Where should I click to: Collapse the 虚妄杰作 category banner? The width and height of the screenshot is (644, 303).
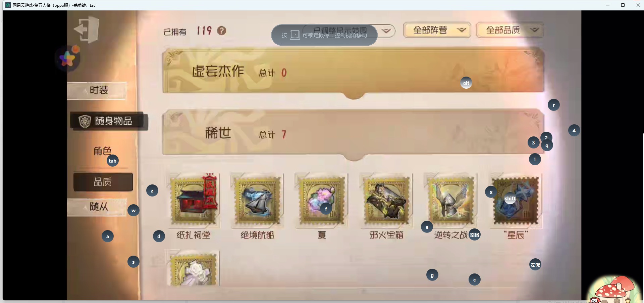click(353, 71)
